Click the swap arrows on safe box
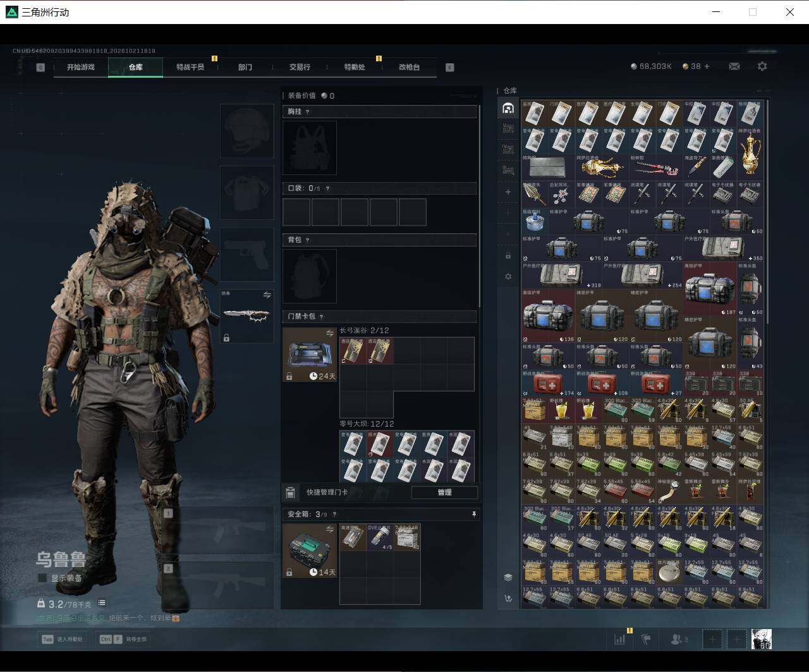809x672 pixels. (x=329, y=529)
